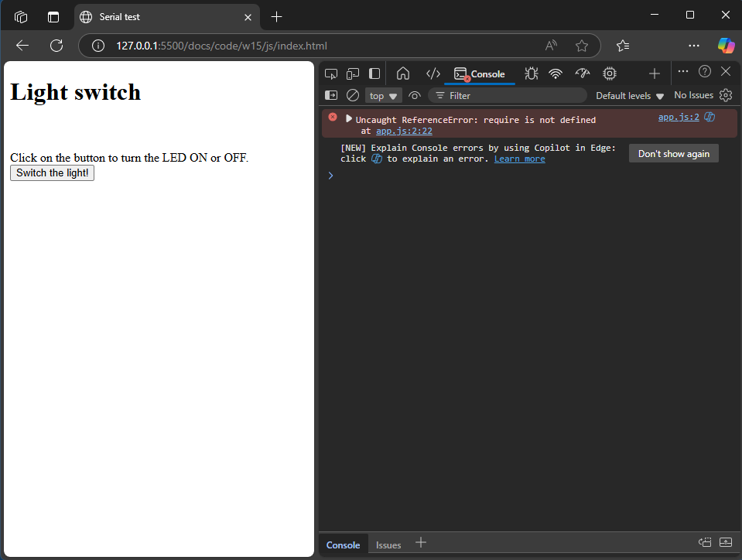Image resolution: width=742 pixels, height=560 pixels.
Task: Select the Console drawer tab
Action: pos(343,545)
